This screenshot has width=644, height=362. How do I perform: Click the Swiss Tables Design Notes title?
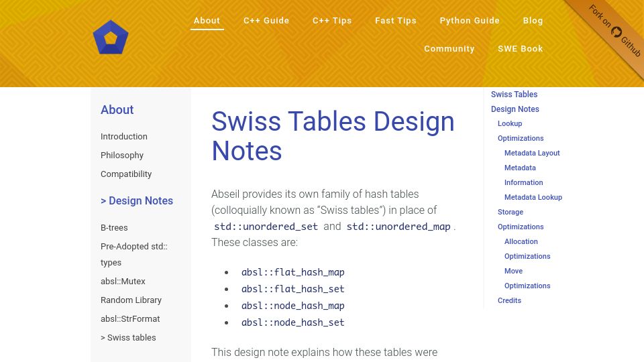[333, 136]
